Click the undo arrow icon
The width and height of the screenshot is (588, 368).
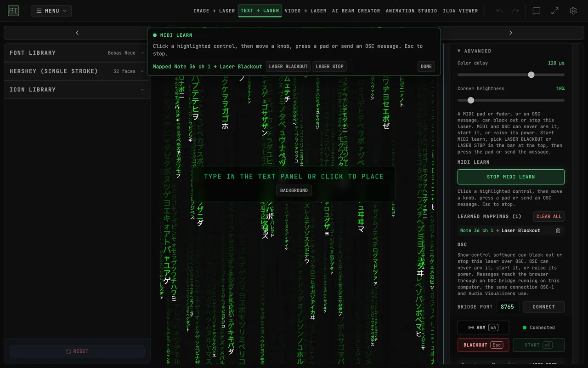point(500,11)
